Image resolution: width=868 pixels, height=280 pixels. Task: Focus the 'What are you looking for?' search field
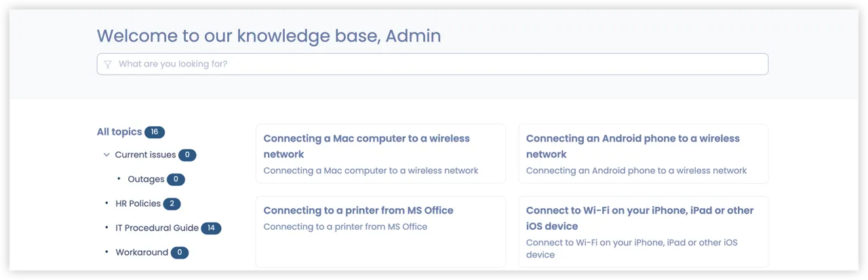click(433, 64)
